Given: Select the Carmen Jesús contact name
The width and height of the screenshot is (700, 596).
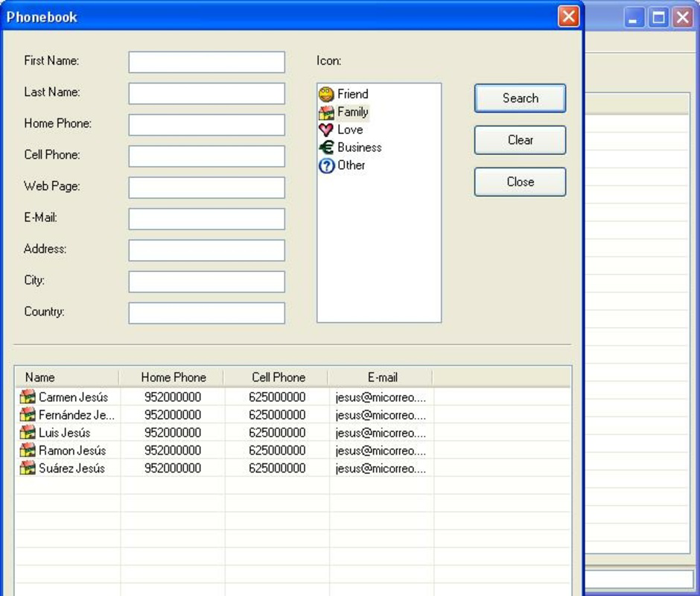Looking at the screenshot, I should tap(73, 397).
